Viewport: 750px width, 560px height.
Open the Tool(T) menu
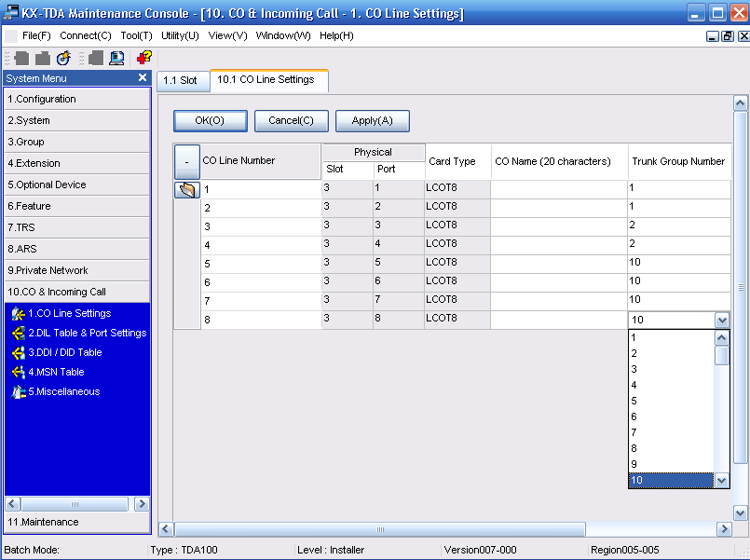tap(136, 35)
